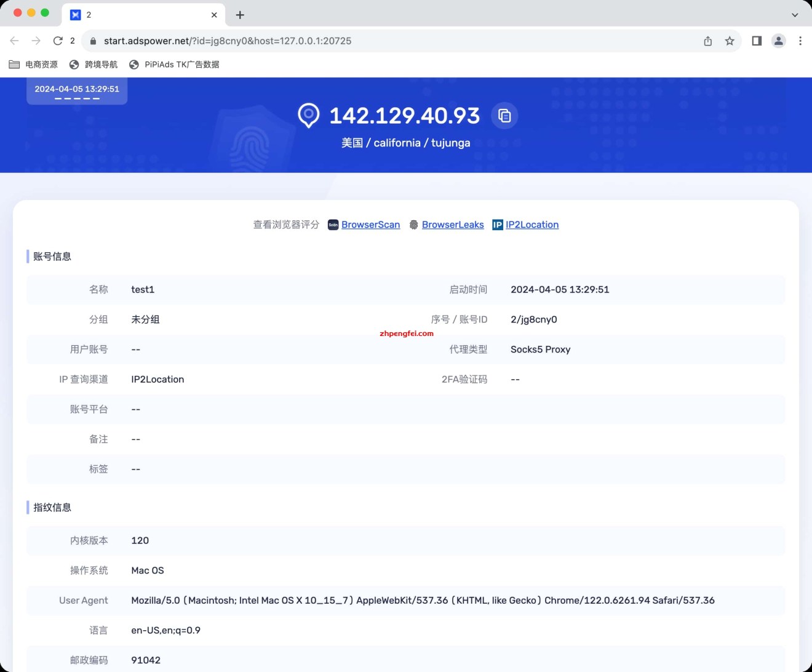Reload the current page

57,41
